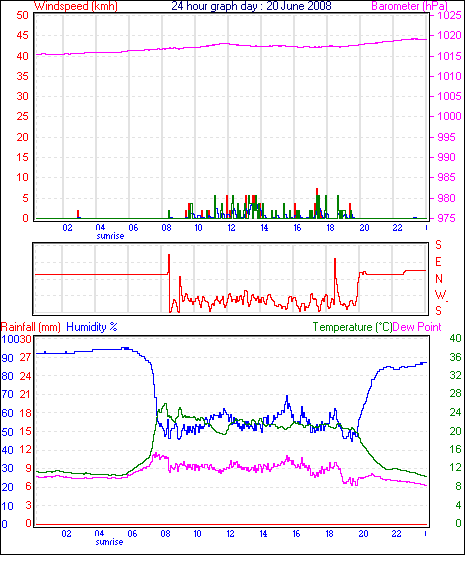Click the 985 barometer axis value
The height and width of the screenshot is (563, 466).
click(x=447, y=177)
